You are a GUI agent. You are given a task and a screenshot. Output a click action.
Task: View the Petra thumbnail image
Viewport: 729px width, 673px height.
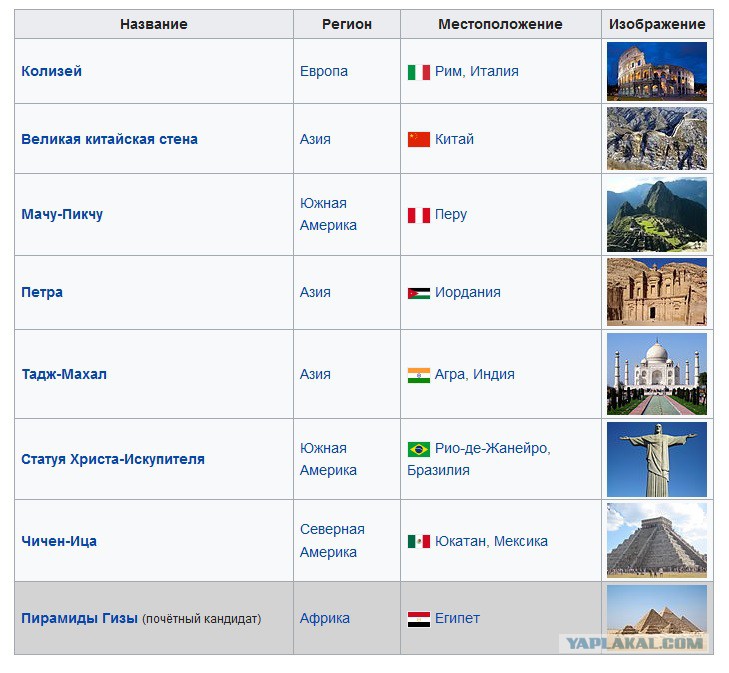pyautogui.click(x=656, y=292)
